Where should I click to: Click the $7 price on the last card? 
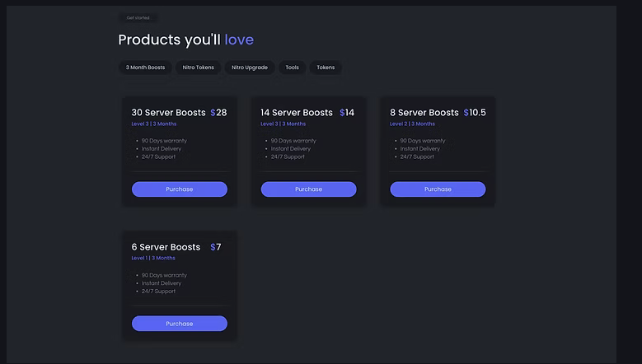click(x=216, y=247)
